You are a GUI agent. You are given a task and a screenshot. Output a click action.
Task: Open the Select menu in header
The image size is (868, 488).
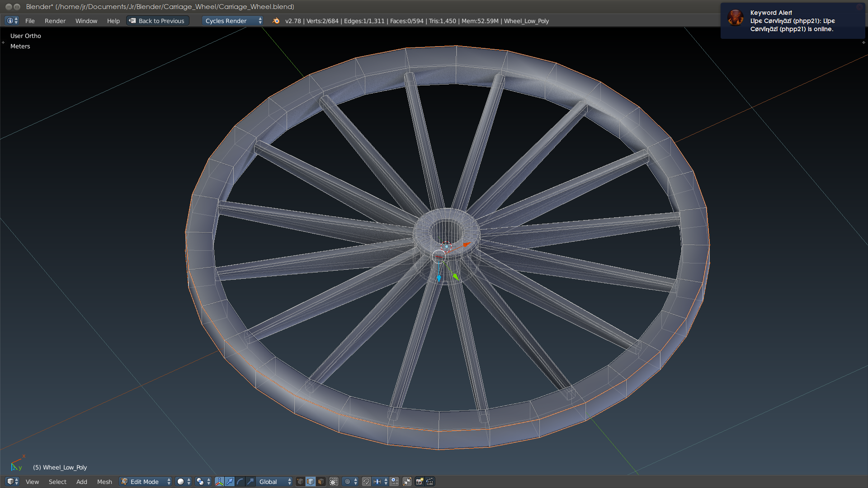click(x=57, y=482)
